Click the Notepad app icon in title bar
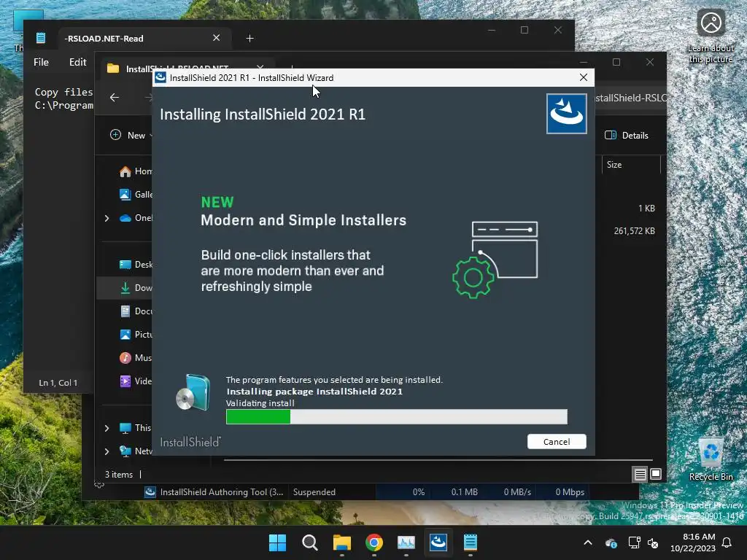Image resolution: width=747 pixels, height=560 pixels. [41, 38]
